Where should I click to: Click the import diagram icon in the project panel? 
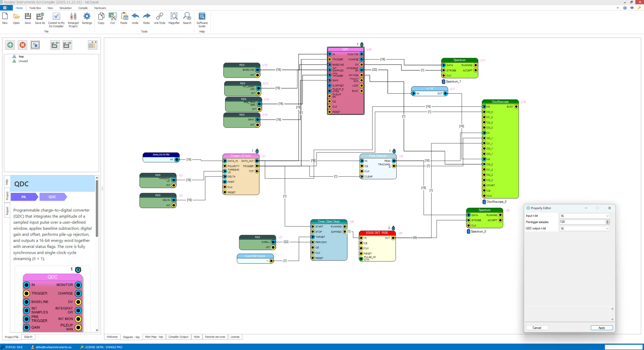(x=55, y=45)
